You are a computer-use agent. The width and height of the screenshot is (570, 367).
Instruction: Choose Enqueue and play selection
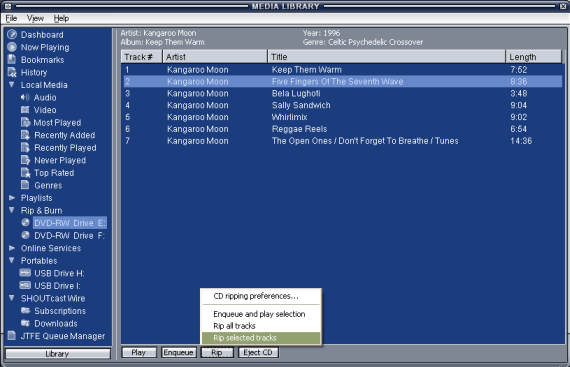coord(261,314)
